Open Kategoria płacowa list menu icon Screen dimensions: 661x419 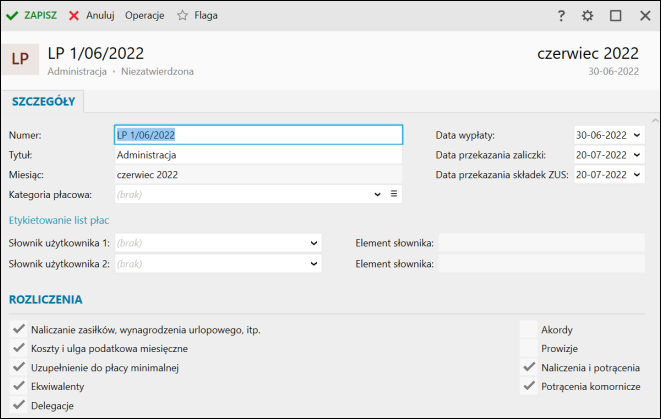coord(394,194)
